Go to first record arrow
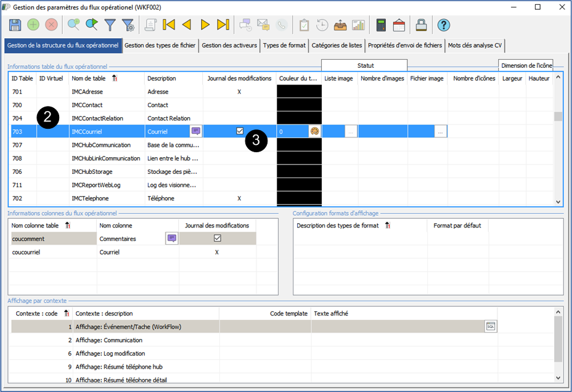 (x=169, y=25)
